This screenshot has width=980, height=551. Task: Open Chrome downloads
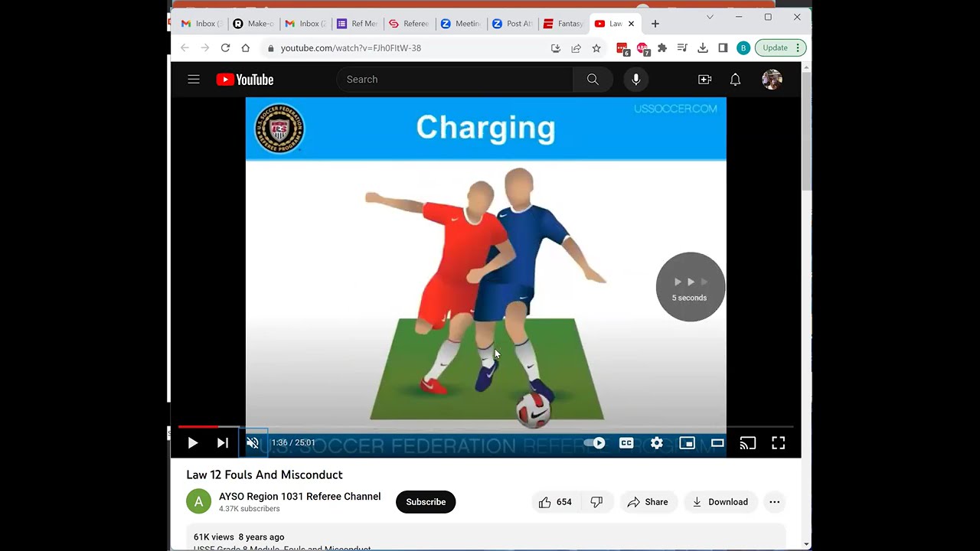tap(703, 48)
